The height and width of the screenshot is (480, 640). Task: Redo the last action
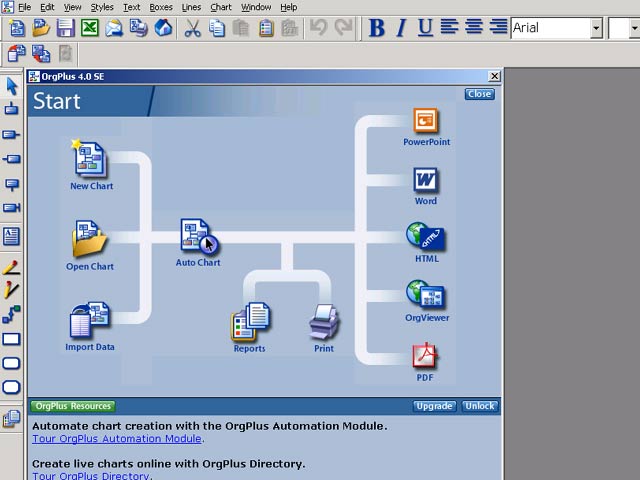pyautogui.click(x=343, y=28)
